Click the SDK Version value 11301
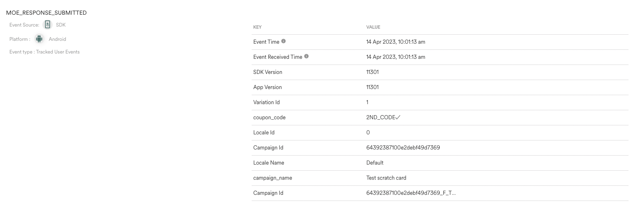 pyautogui.click(x=372, y=72)
